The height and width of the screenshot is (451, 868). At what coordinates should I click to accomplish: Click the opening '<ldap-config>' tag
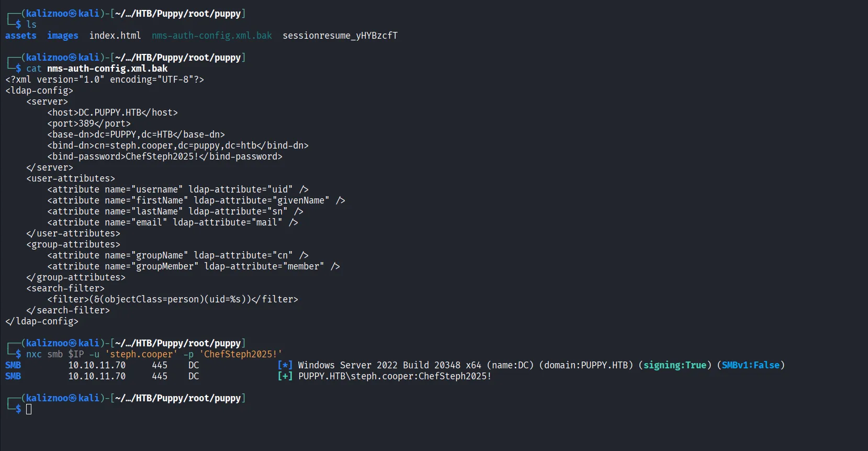tap(39, 91)
